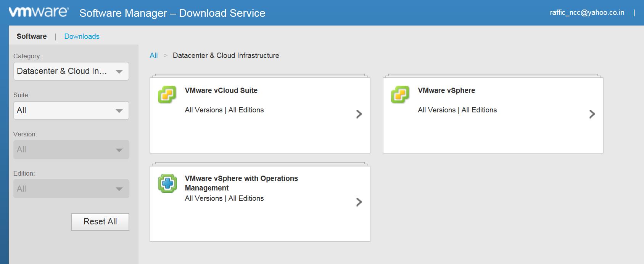Select VMware vSphere with Operations Management title
This screenshot has width=644, height=264.
(241, 183)
